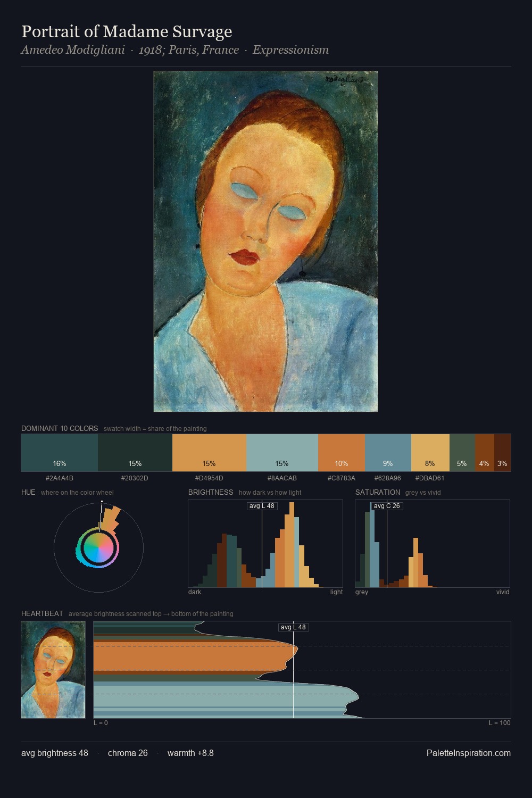Open the main Modigliani portrait image
The image size is (532, 798).
[265, 242]
